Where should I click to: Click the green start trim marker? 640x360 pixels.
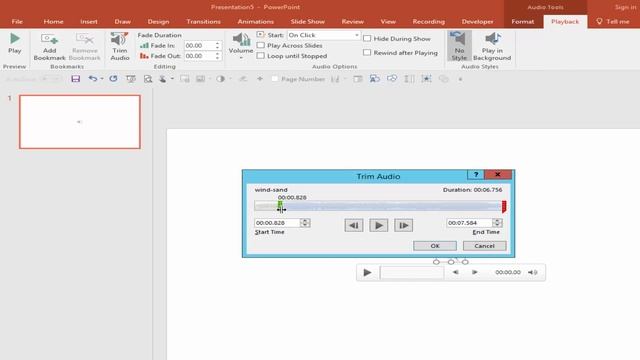(x=280, y=204)
